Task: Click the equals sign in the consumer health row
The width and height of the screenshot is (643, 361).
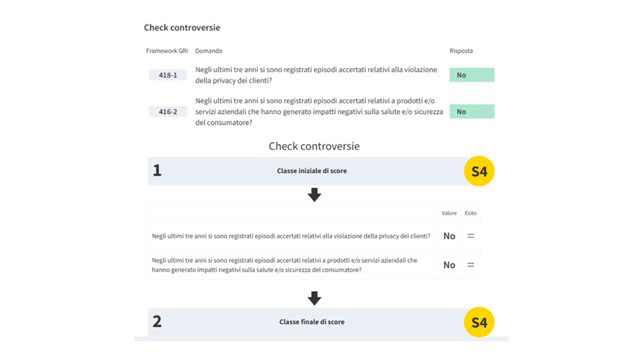Action: click(x=471, y=265)
